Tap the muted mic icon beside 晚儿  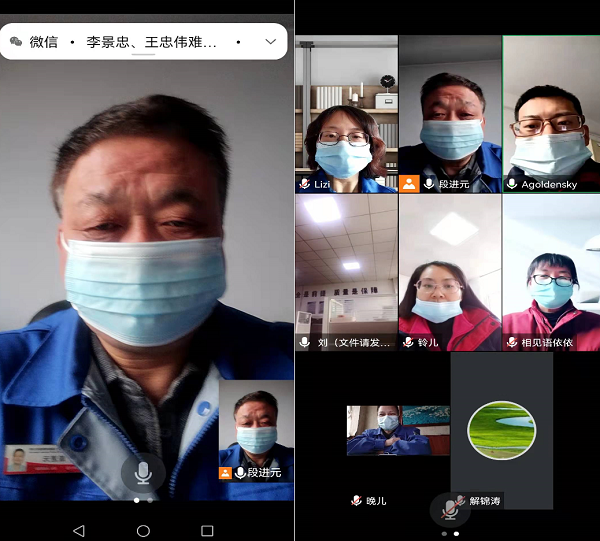356,500
